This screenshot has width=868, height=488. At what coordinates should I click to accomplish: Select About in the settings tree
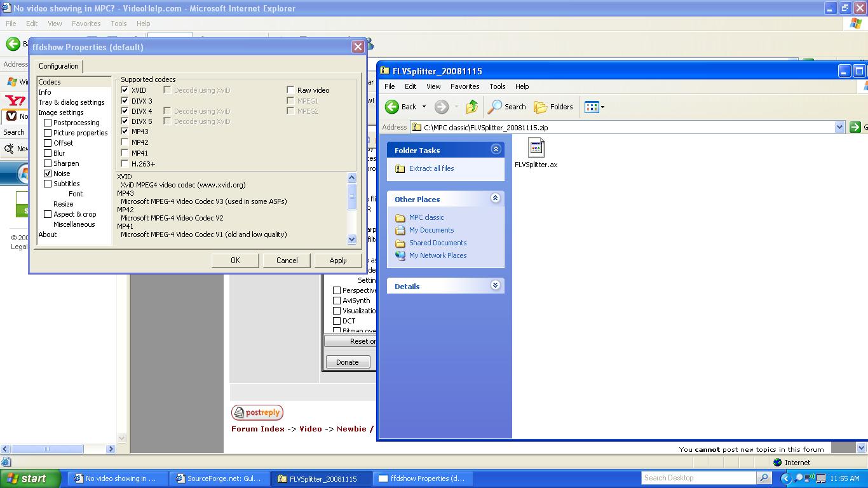pos(48,234)
